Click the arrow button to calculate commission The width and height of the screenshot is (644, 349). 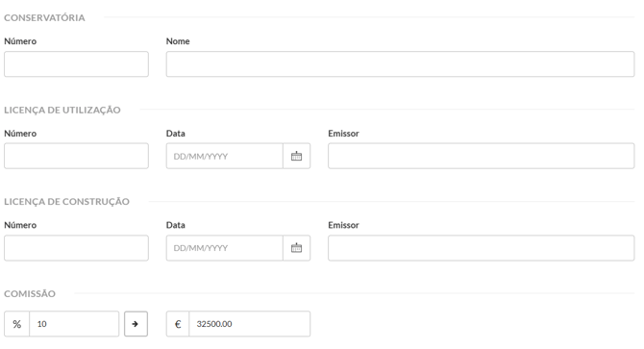point(136,324)
